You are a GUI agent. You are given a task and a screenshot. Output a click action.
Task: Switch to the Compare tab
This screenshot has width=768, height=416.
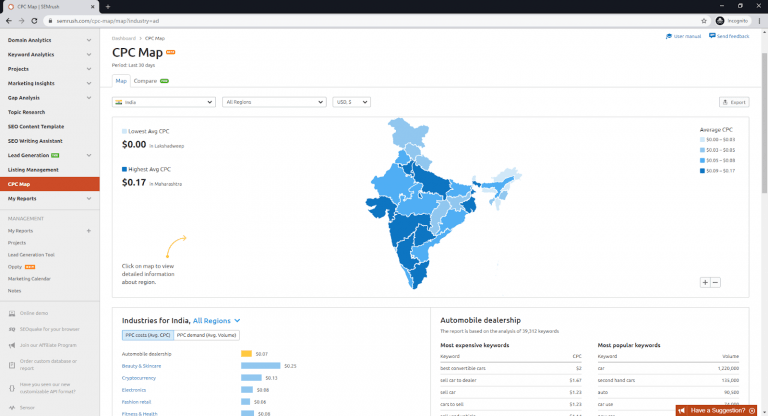point(150,81)
